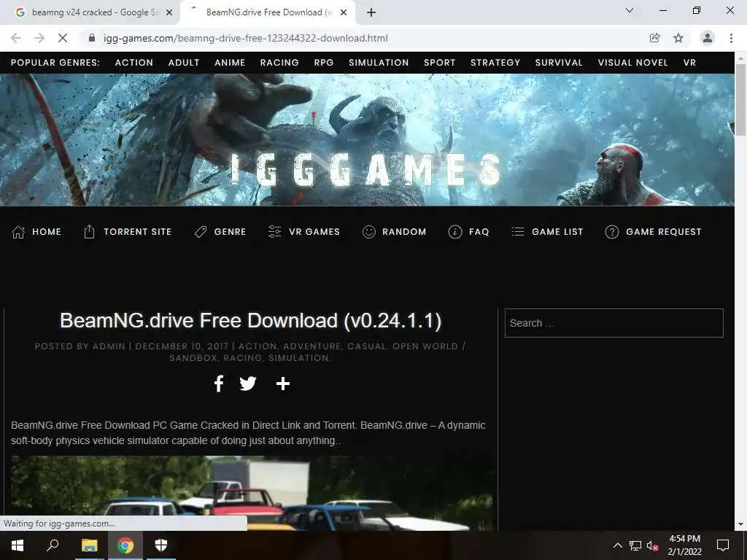Click the padlock site info icon

click(92, 38)
